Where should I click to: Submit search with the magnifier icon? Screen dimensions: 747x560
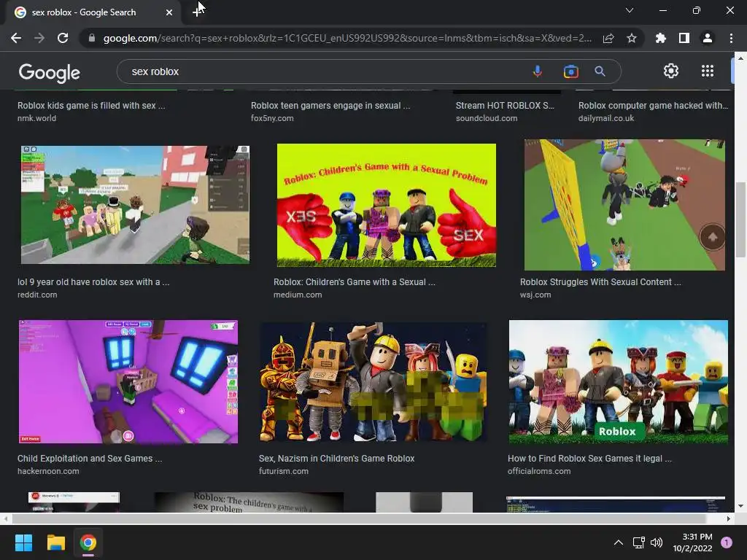coord(600,71)
